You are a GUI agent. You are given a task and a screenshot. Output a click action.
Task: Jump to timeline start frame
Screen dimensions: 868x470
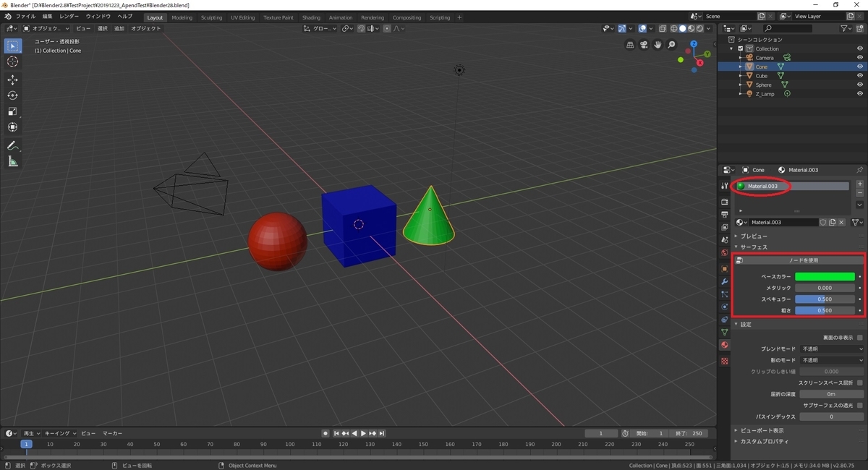pos(336,433)
